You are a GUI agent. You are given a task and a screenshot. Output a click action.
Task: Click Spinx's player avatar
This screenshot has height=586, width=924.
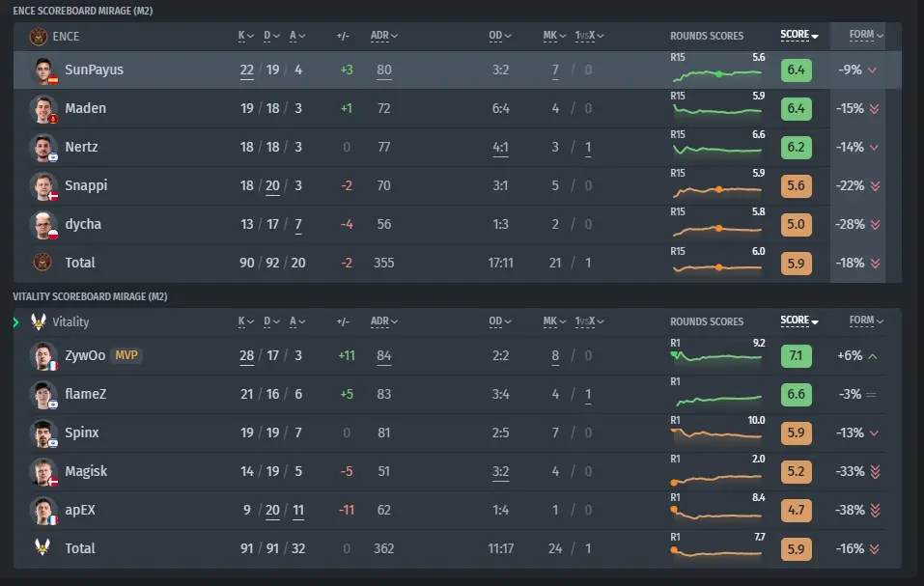(43, 433)
